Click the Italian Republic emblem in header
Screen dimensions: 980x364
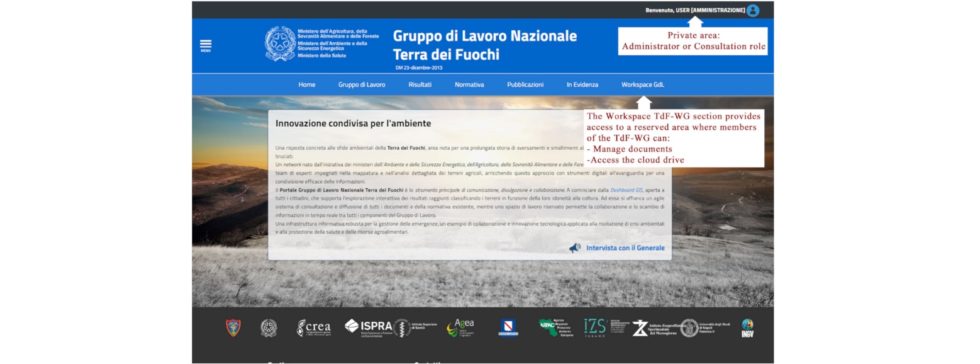tap(280, 43)
